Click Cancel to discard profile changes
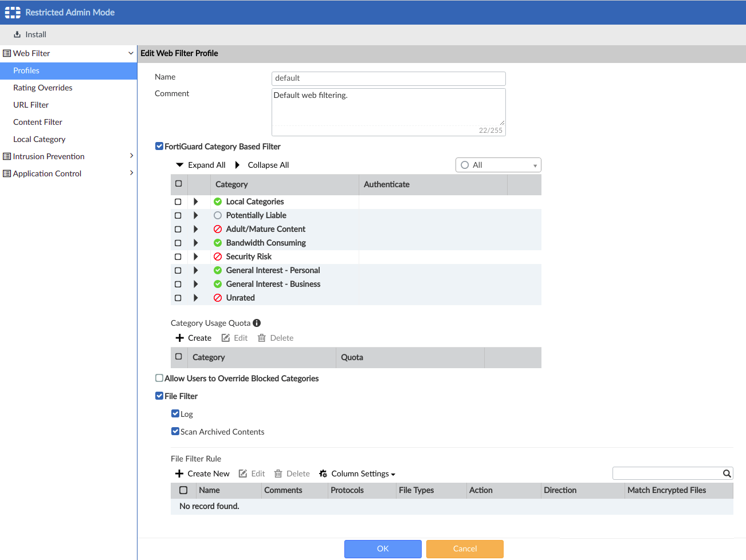The image size is (746, 560). (x=465, y=549)
